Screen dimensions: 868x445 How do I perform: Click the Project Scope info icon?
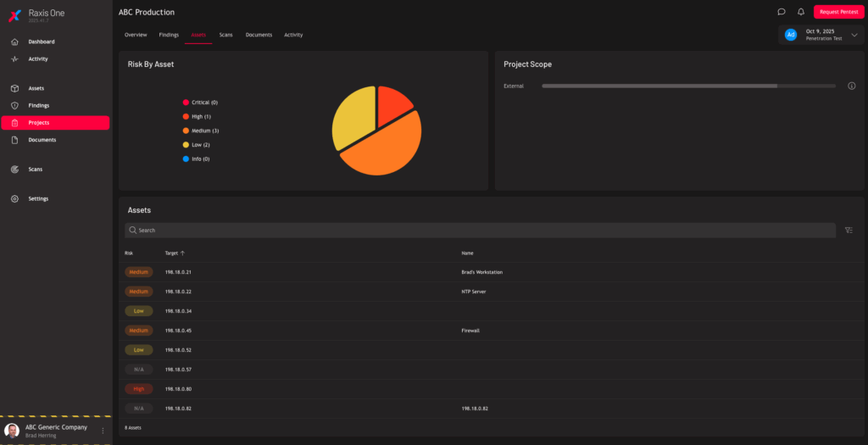pos(851,86)
